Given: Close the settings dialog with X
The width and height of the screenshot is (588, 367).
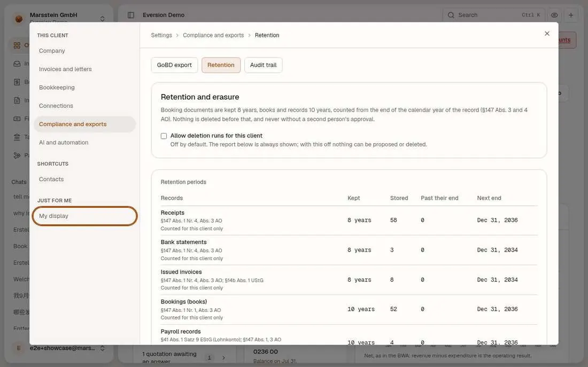Looking at the screenshot, I should (547, 34).
